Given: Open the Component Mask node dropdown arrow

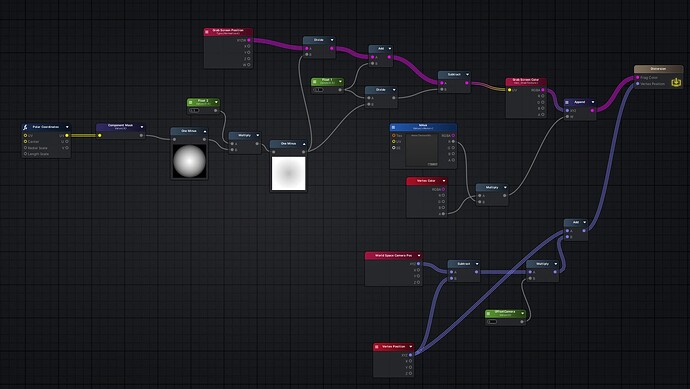Looking at the screenshot, I should pyautogui.click(x=142, y=127).
